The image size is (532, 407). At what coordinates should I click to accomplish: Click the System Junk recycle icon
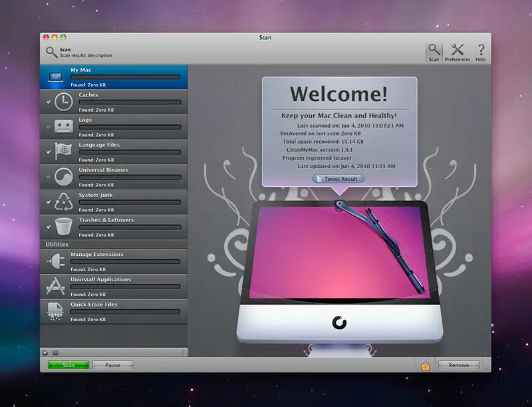[64, 202]
